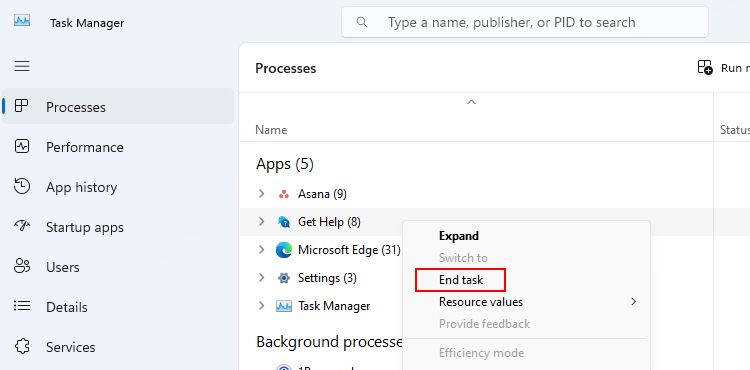Viewport: 750px width, 370px height.
Task: Sort processes by Status column header
Action: (x=734, y=130)
